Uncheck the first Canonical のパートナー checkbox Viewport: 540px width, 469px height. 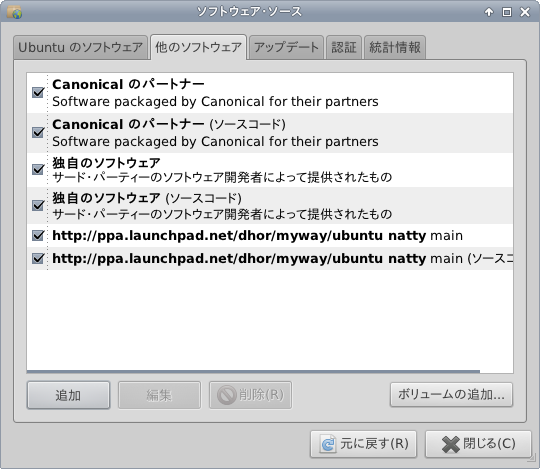click(x=38, y=92)
